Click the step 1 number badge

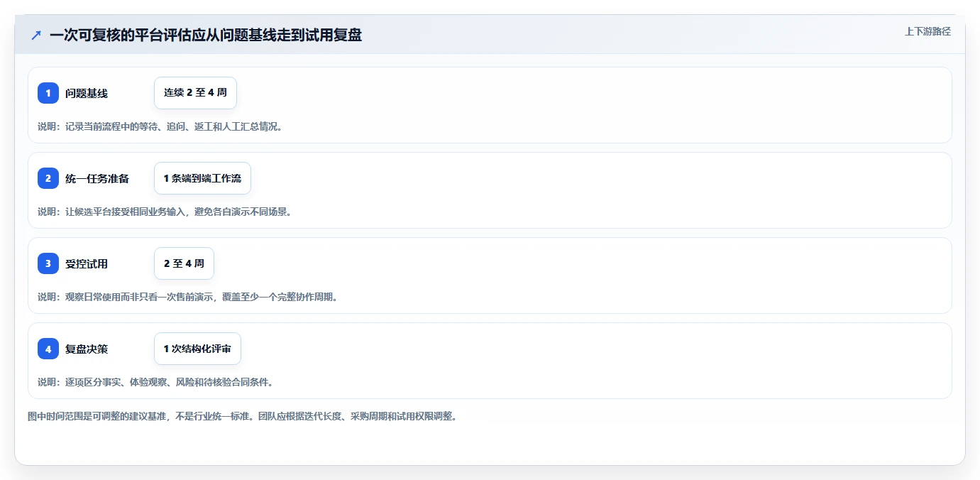coord(48,93)
